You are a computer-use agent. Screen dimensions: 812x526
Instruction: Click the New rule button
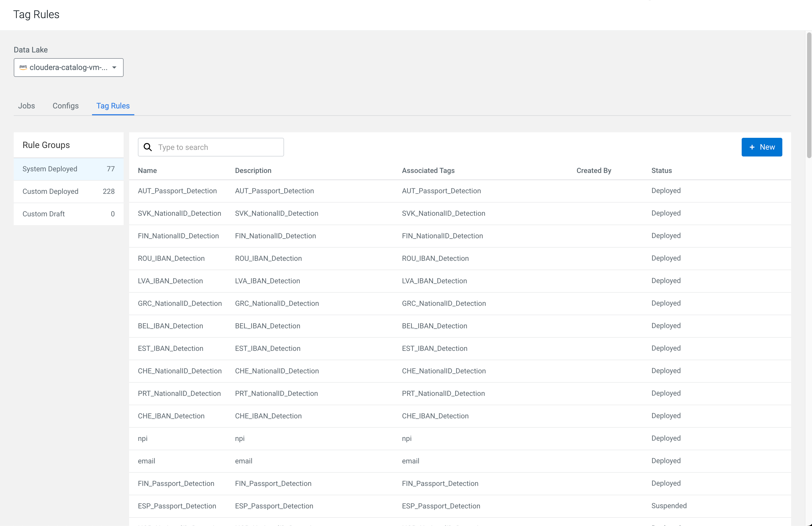(761, 147)
